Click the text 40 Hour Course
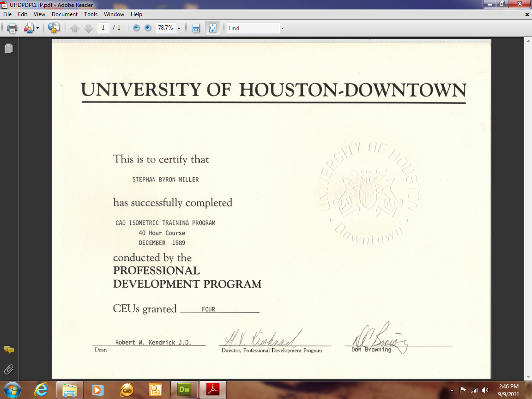532x399 pixels. (162, 233)
